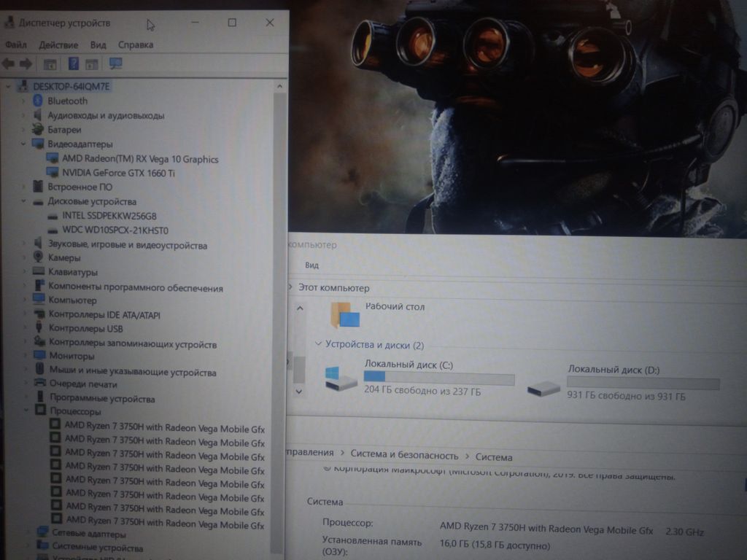The height and width of the screenshot is (560, 747).
Task: Open the Вид menu in Device Manager
Action: (98, 44)
